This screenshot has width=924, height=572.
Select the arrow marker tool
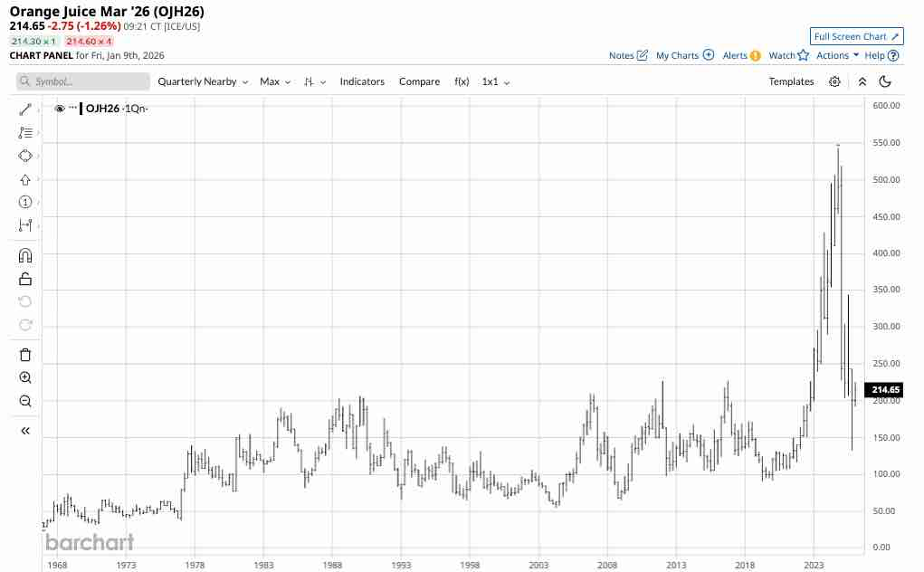pyautogui.click(x=25, y=180)
